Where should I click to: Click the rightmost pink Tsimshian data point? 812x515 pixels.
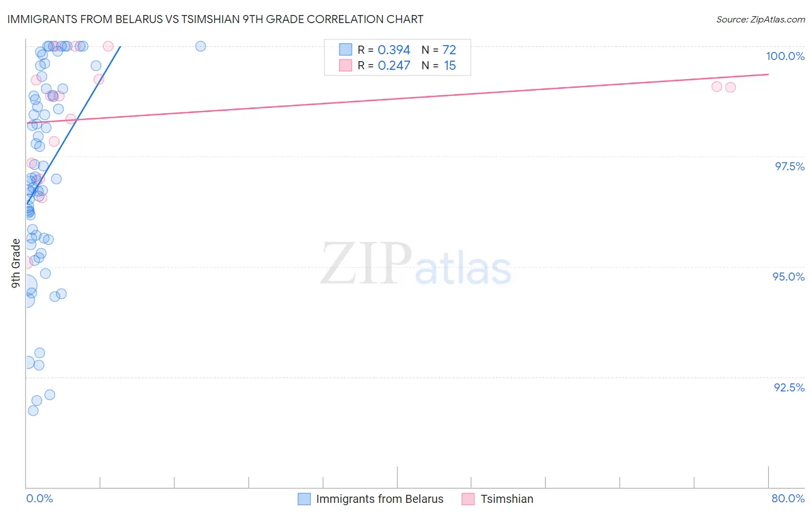click(731, 87)
